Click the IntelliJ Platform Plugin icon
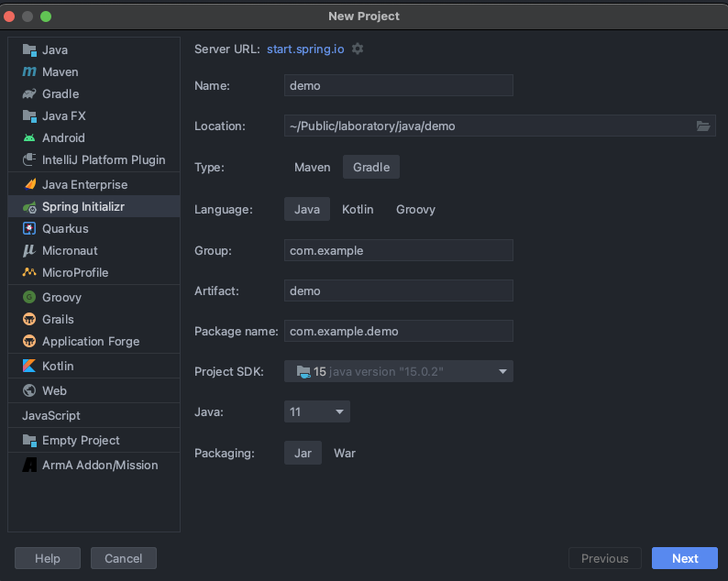The image size is (728, 581). coord(29,159)
